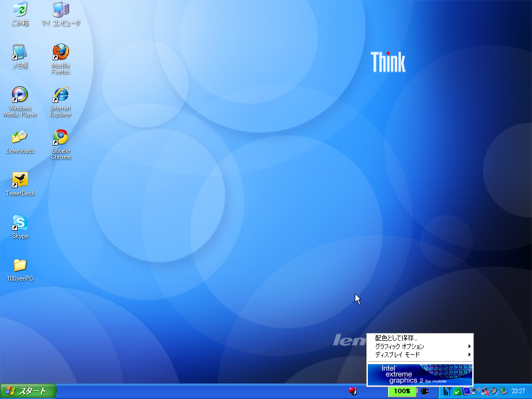Click the AC power plug icon
532x399 pixels.
424,392
